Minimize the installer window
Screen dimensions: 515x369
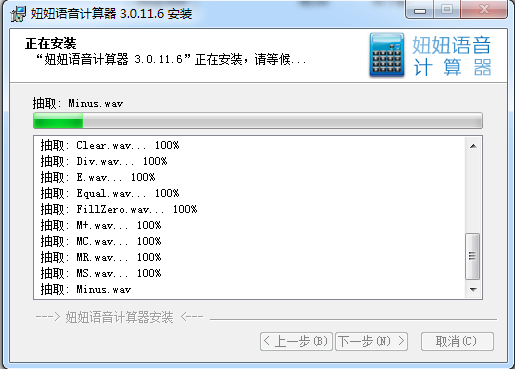click(419, 10)
